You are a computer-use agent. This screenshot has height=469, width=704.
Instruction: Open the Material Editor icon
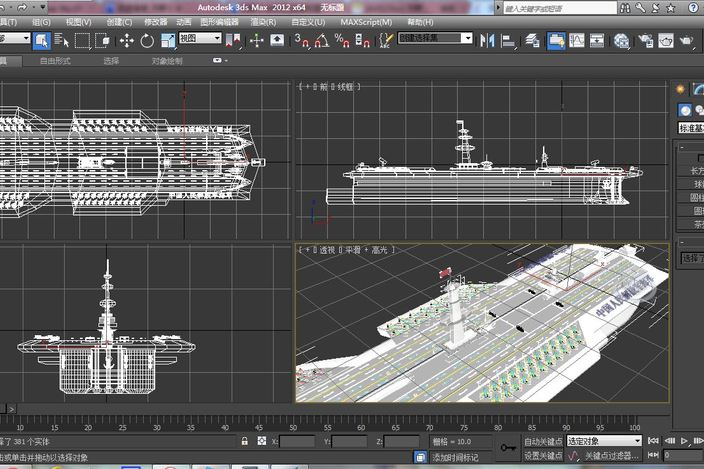point(621,41)
